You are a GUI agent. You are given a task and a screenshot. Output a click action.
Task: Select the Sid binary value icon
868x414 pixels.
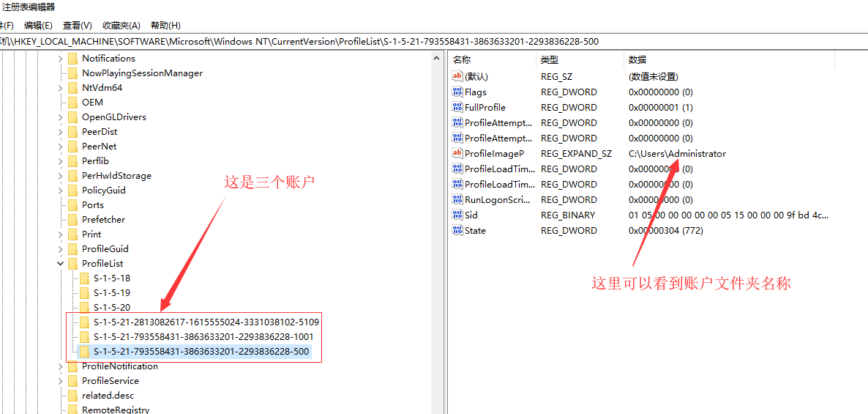458,215
